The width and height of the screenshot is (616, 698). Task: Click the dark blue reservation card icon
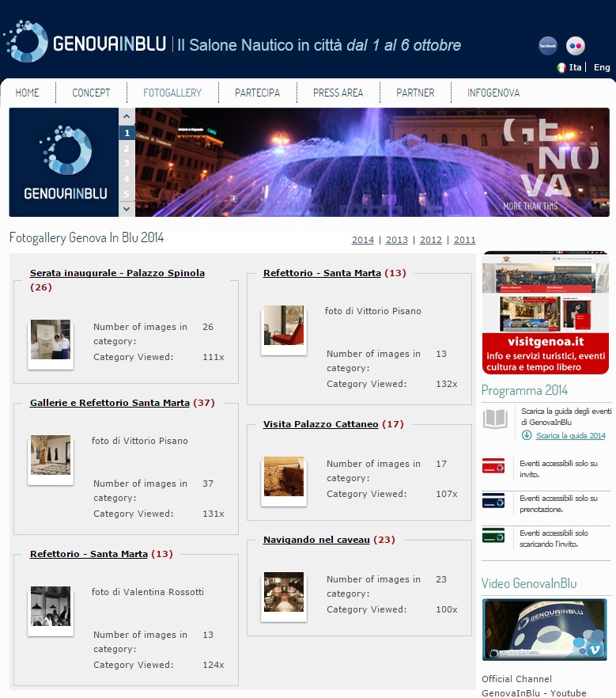pos(493,500)
